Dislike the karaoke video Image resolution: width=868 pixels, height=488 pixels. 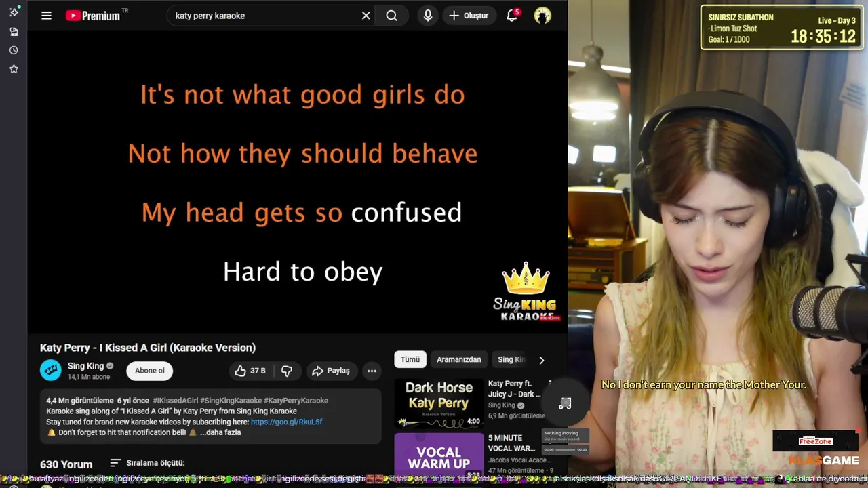287,371
